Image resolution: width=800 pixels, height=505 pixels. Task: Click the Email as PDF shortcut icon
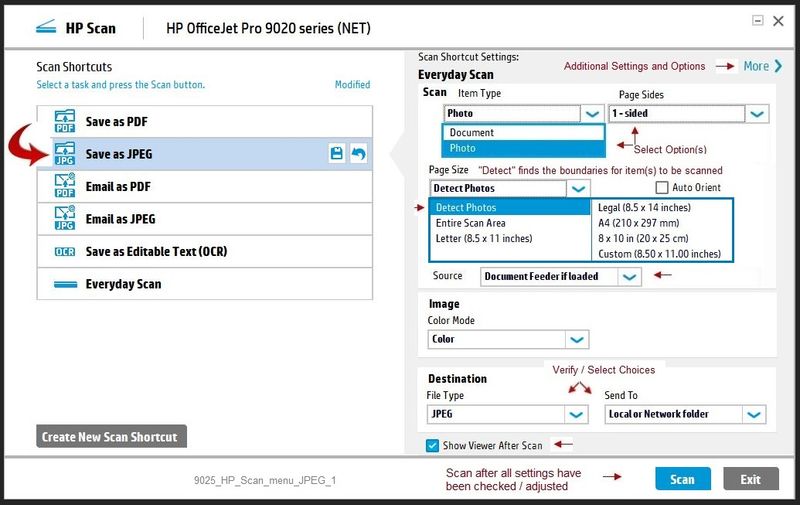[x=65, y=186]
